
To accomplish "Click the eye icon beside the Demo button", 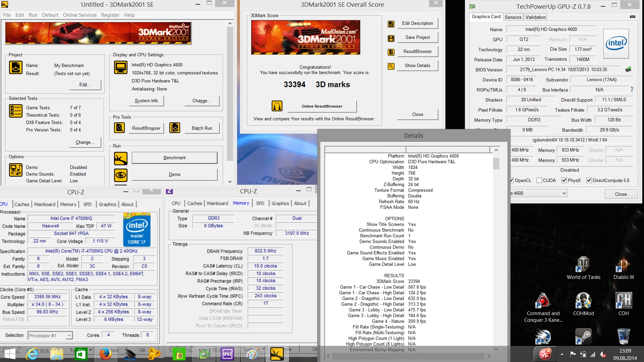I will pyautogui.click(x=120, y=175).
